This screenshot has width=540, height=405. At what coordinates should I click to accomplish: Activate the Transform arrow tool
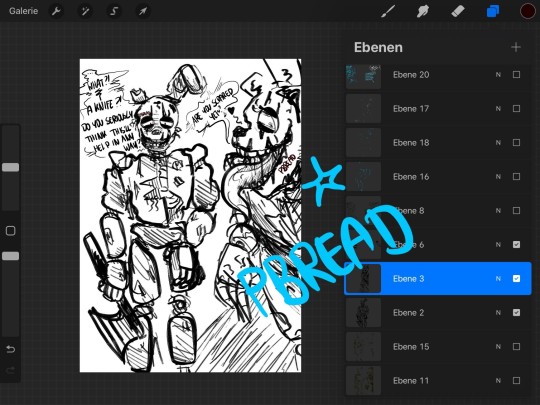coord(143,11)
